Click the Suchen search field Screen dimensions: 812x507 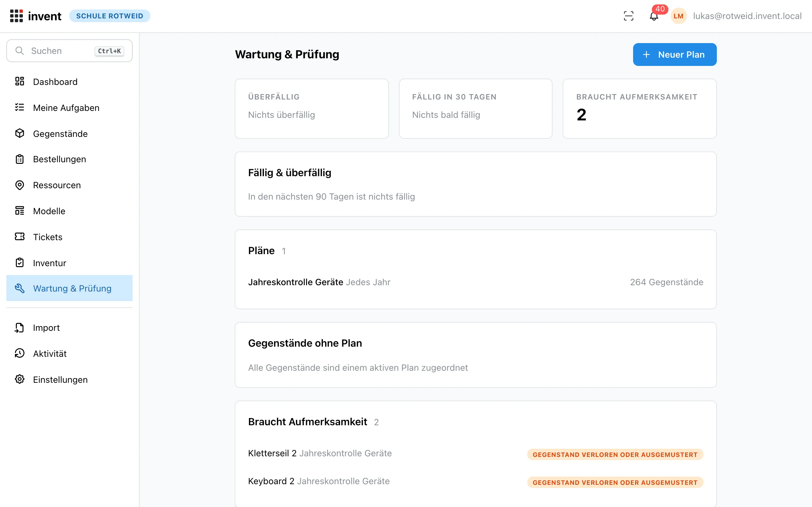tap(69, 51)
